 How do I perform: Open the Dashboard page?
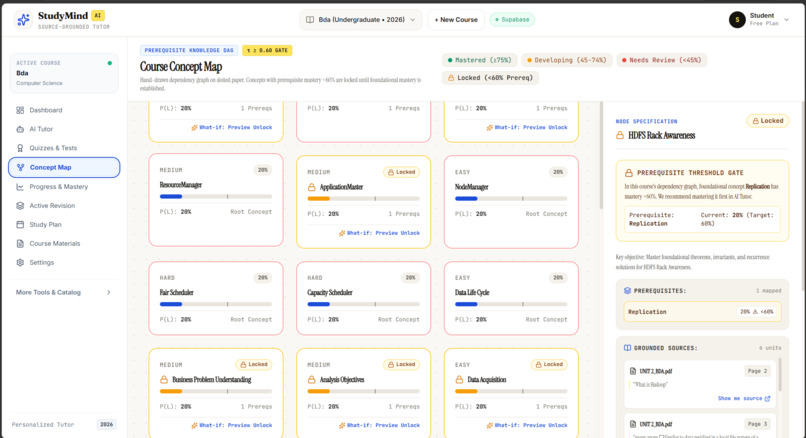coord(64,110)
